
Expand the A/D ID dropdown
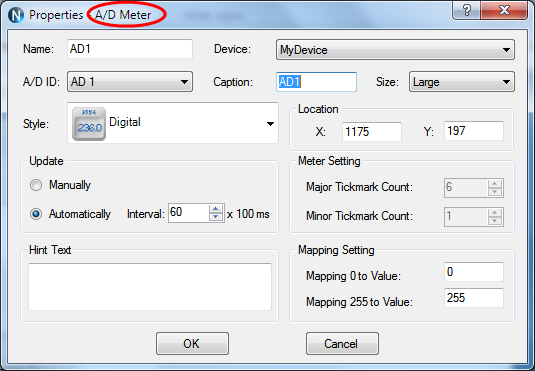130,82
